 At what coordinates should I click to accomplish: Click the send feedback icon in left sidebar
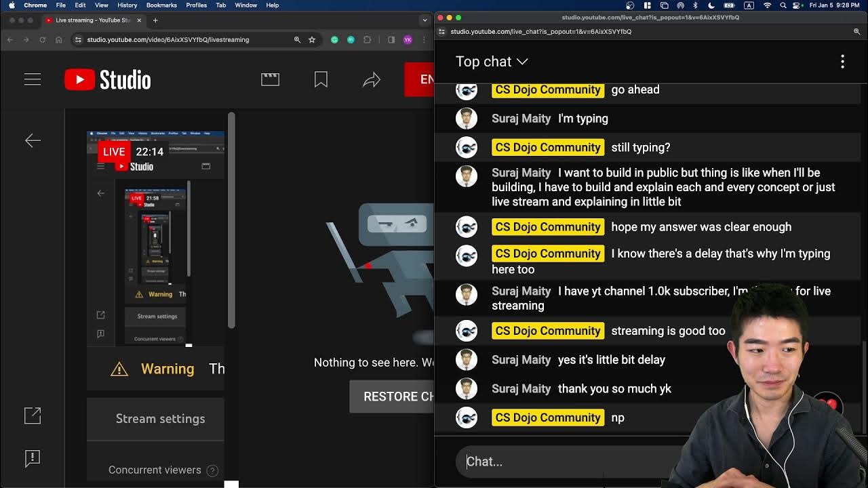coord(33,458)
